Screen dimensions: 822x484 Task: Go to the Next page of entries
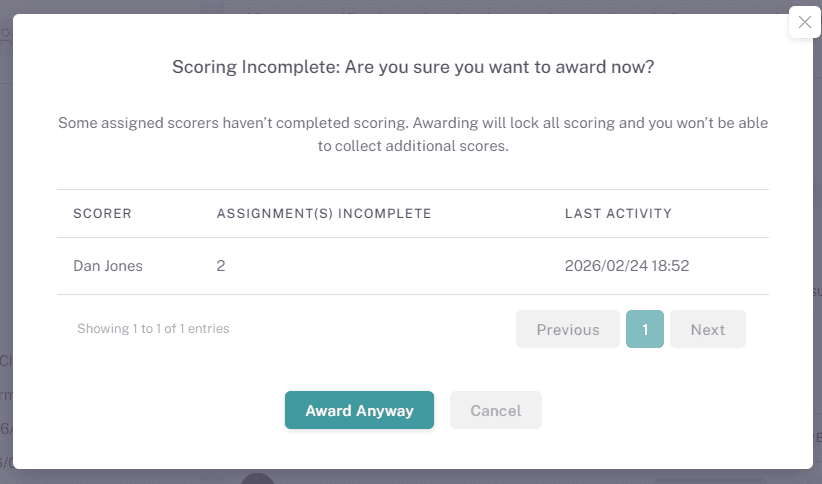[x=707, y=329]
